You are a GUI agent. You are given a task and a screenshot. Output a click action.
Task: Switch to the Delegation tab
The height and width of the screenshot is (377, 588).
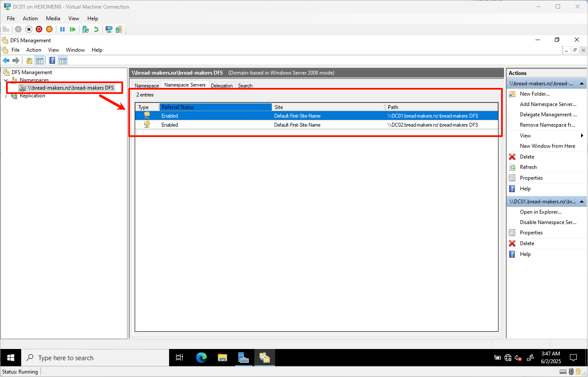coord(222,86)
